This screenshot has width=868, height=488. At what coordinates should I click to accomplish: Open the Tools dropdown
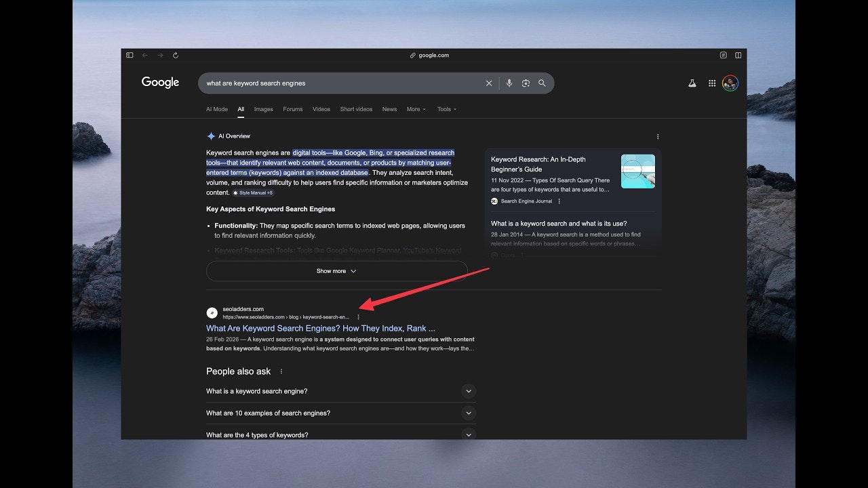pos(447,109)
